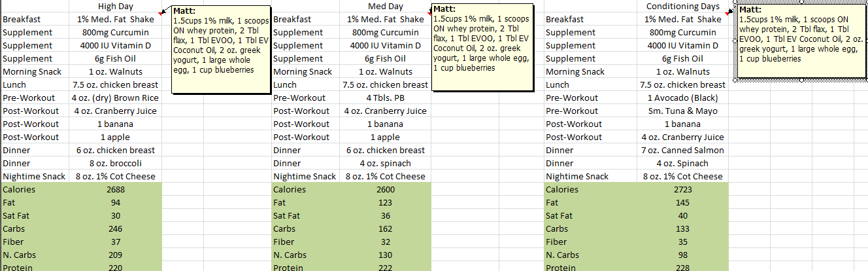868x271 pixels.
Task: Click the "4 oz. (dry) Brown Rice" cell
Action: [115, 98]
